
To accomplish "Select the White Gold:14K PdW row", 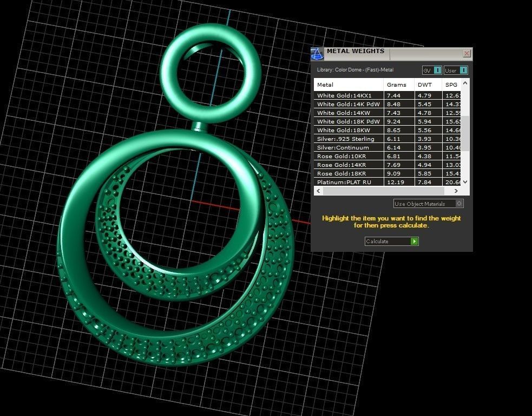I will click(387, 104).
